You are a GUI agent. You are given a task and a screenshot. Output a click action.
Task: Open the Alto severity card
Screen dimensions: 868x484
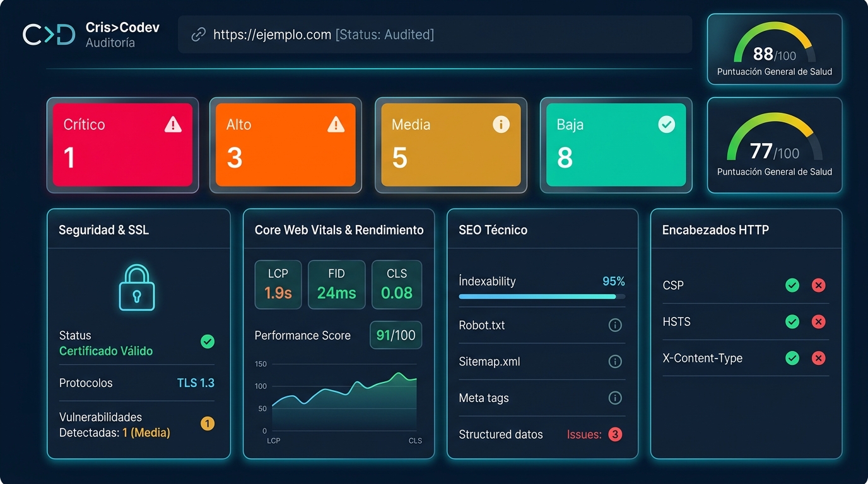[x=286, y=145]
